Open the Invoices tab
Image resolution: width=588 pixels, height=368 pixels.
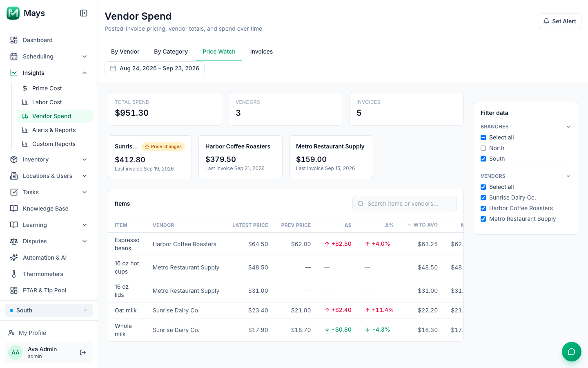(x=261, y=52)
